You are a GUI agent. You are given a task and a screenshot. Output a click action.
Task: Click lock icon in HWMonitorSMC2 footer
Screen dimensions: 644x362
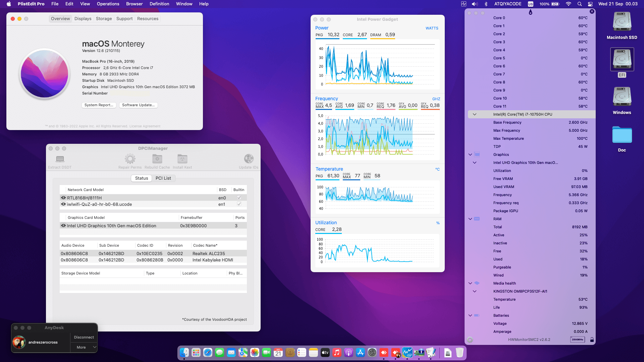pyautogui.click(x=592, y=340)
